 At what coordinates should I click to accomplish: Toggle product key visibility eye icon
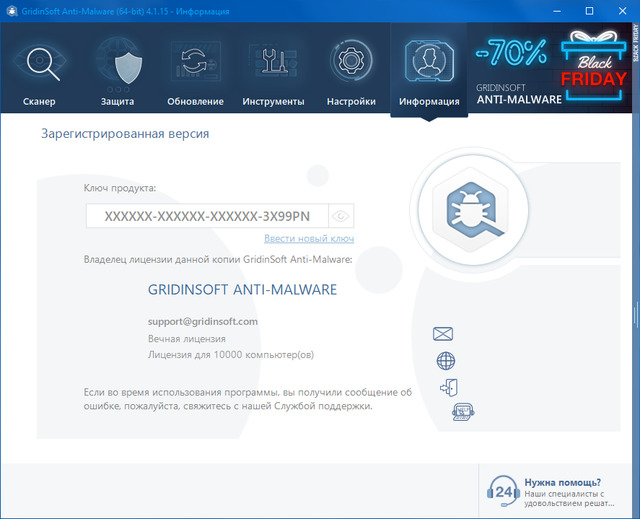[341, 216]
